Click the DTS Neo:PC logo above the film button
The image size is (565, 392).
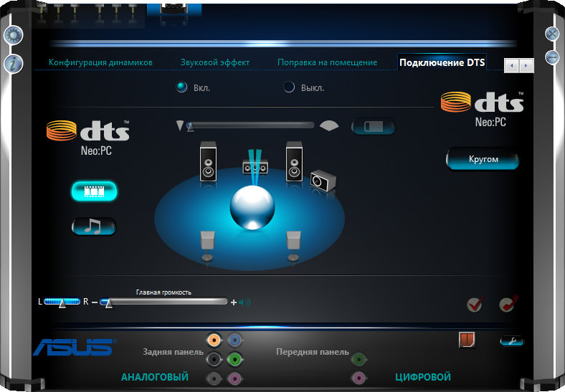click(x=88, y=138)
